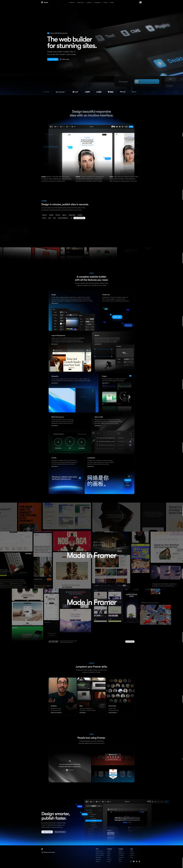This screenshot has width=183, height=868.
Task: Click Learn more under Built-in CMS
Action: pos(98,426)
